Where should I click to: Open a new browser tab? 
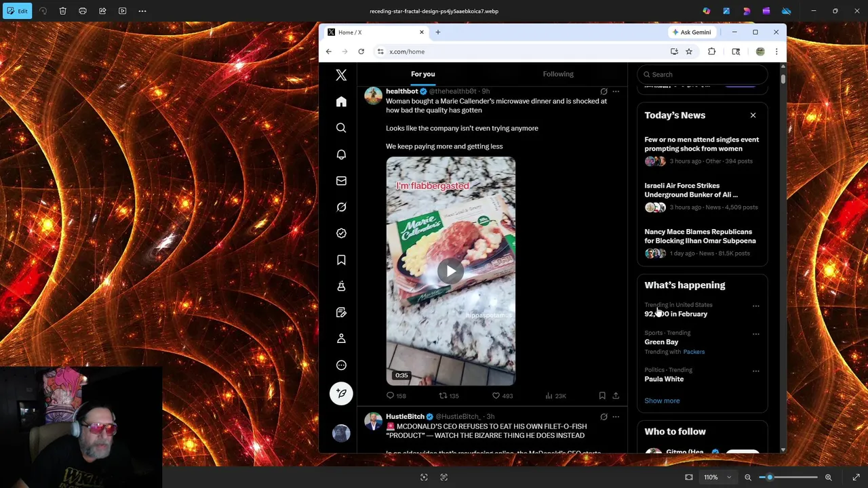(438, 32)
